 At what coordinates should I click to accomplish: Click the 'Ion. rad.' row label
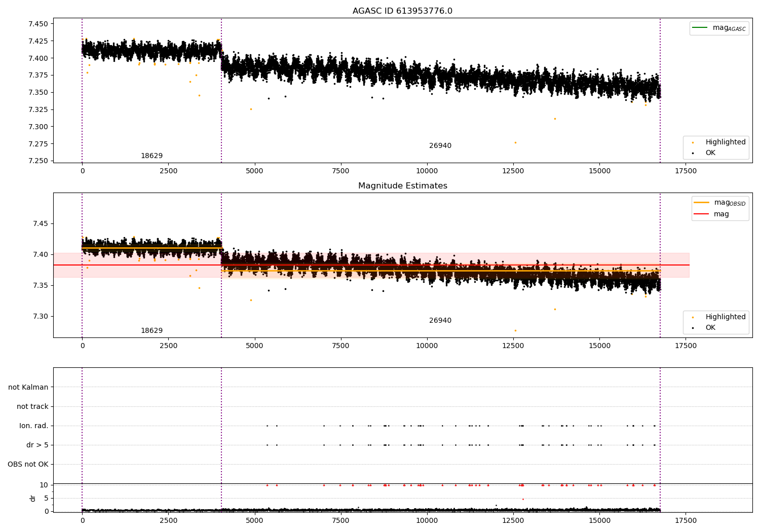[x=34, y=426]
